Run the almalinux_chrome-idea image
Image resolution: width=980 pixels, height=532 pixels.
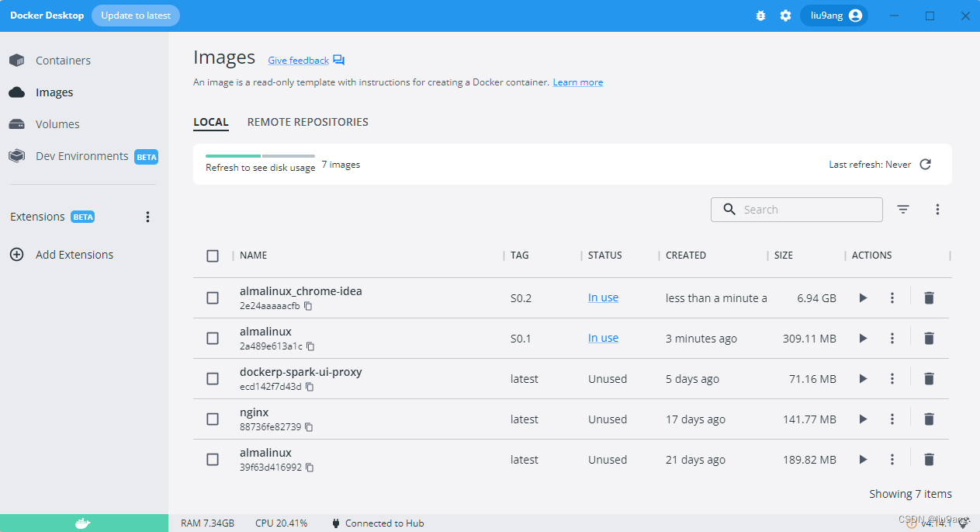tap(863, 297)
